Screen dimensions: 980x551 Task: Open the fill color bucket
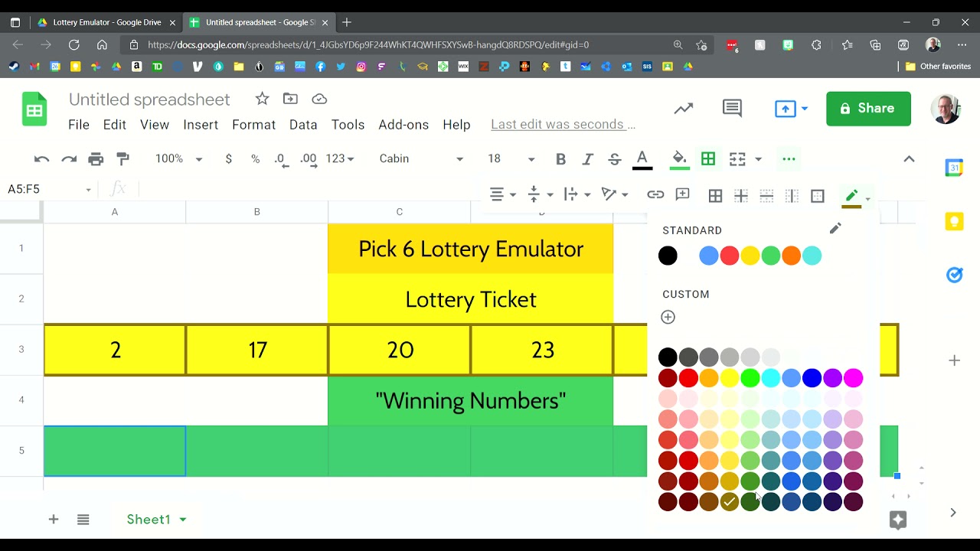pos(679,159)
